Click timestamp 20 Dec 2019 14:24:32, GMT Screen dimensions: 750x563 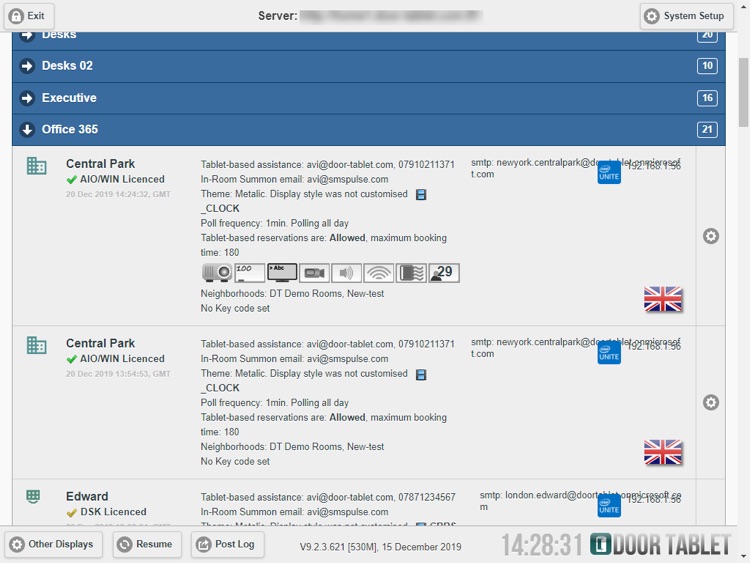(x=118, y=194)
